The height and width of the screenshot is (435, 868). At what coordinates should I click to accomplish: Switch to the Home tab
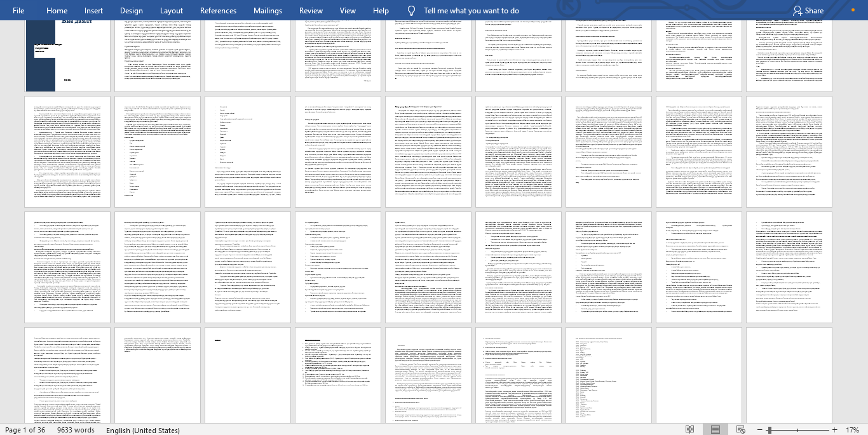[57, 11]
